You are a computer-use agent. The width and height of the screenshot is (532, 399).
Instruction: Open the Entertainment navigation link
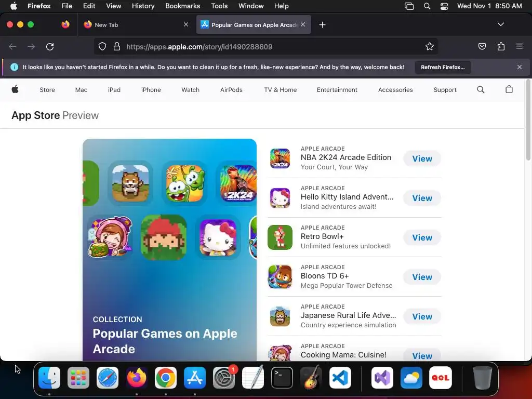[x=337, y=90]
